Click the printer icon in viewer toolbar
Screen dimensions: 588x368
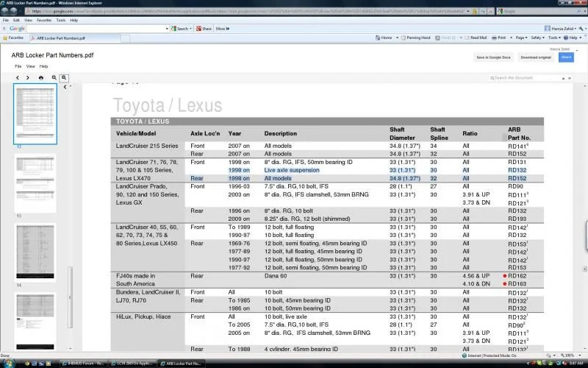[x=41, y=78]
